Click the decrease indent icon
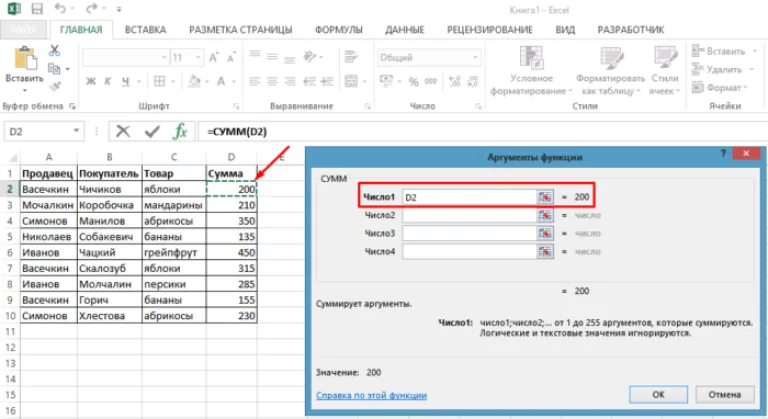 tap(309, 81)
